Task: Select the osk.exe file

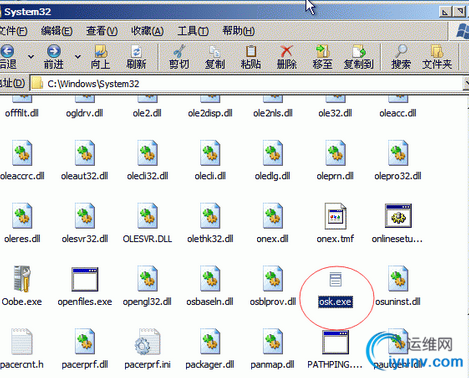Action: pos(335,289)
